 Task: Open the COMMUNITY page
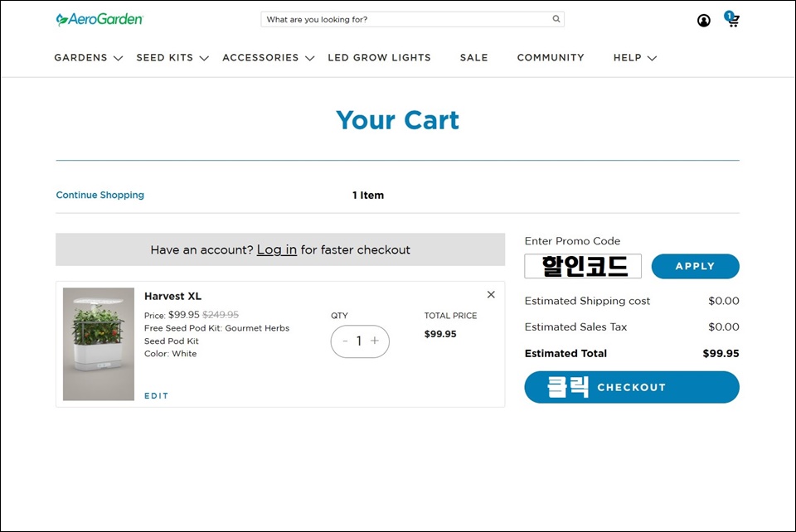click(551, 58)
